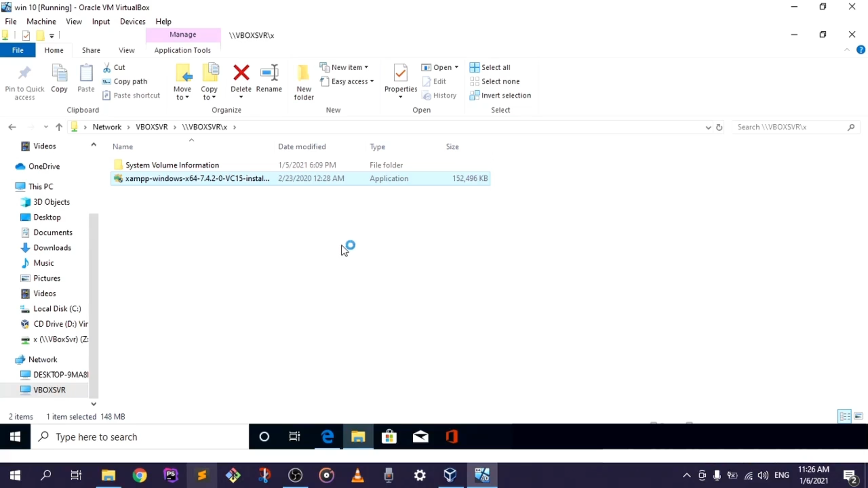Click the Back navigation arrow
Viewport: 868px width, 488px height.
pos(12,127)
